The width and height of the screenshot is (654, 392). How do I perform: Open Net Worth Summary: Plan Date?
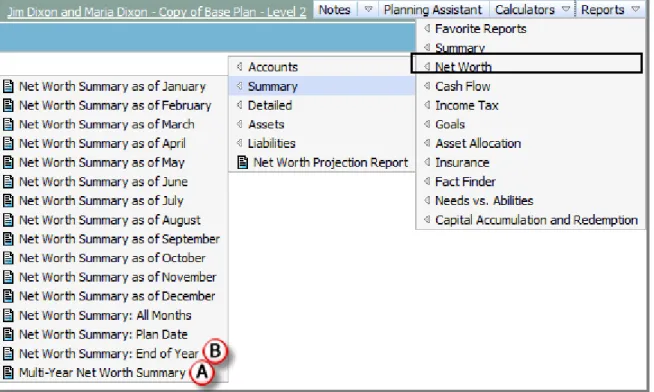103,334
